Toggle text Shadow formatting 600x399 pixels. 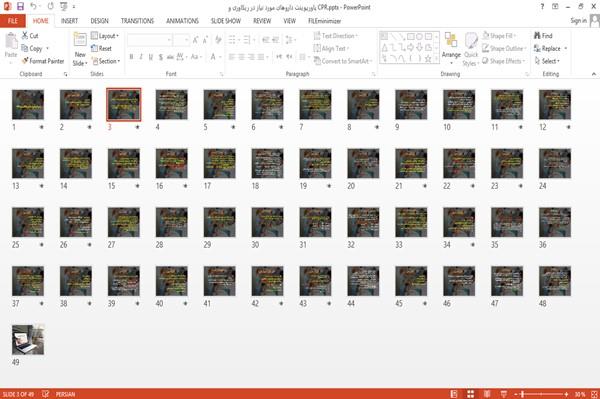coord(160,57)
